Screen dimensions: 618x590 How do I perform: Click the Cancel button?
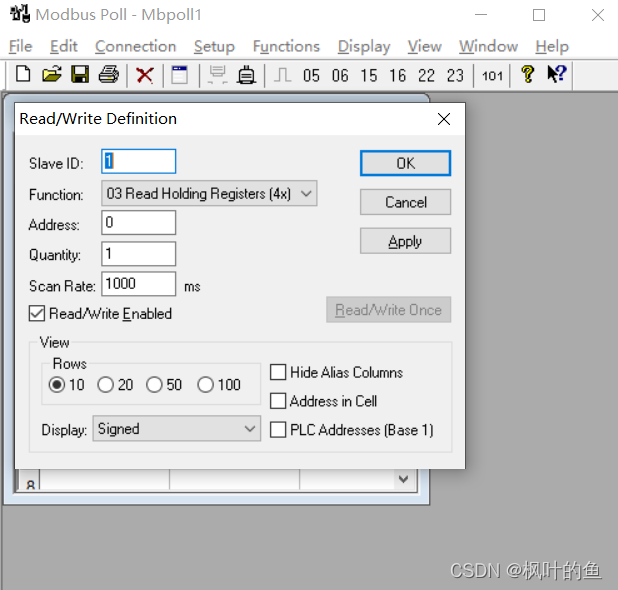point(406,202)
